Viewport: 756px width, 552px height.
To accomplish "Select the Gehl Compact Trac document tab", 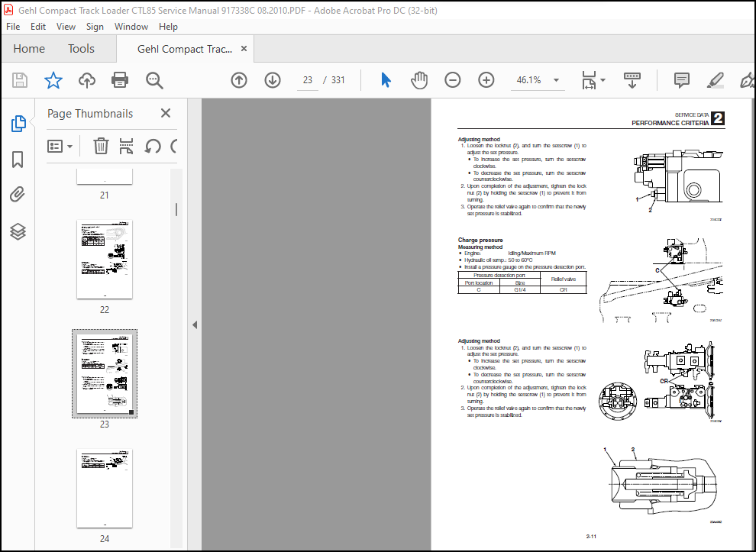I will [x=185, y=49].
